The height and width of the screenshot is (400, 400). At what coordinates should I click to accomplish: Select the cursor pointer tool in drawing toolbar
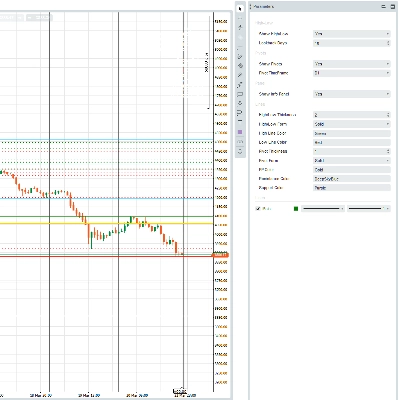[240, 9]
